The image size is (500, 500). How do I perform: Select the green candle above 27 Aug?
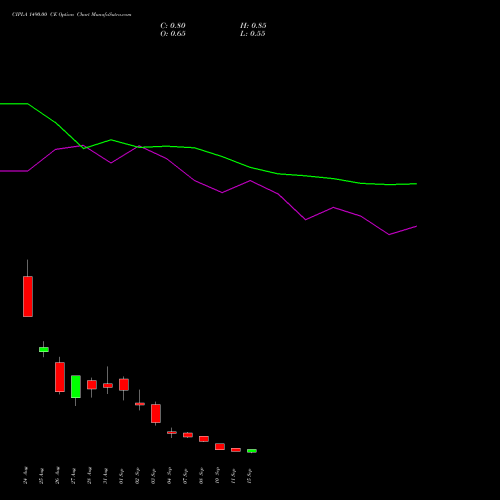coord(76,387)
